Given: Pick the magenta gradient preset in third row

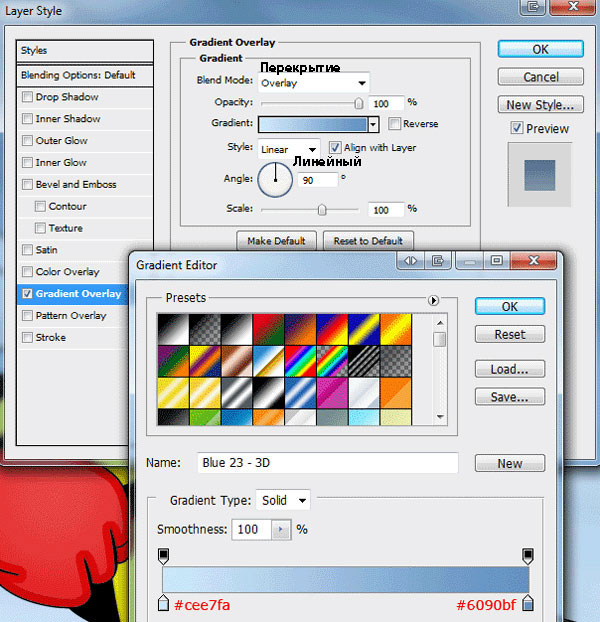Looking at the screenshot, I should point(332,393).
